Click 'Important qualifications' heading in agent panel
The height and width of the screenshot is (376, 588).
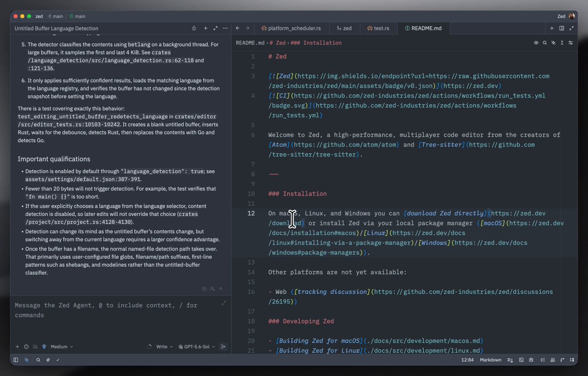tap(54, 159)
